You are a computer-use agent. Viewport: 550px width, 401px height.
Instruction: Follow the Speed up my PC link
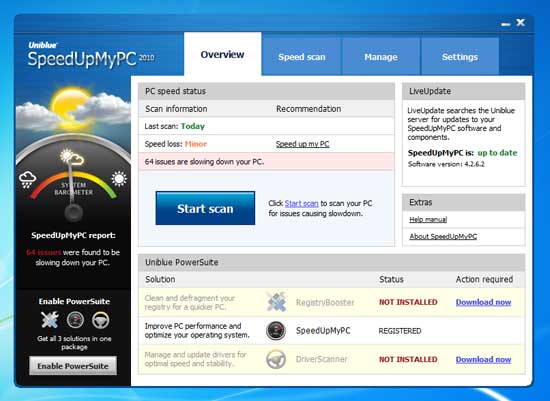click(x=302, y=144)
